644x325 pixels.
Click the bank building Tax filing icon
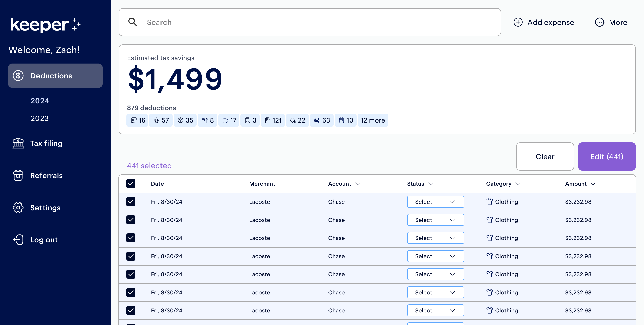(18, 143)
